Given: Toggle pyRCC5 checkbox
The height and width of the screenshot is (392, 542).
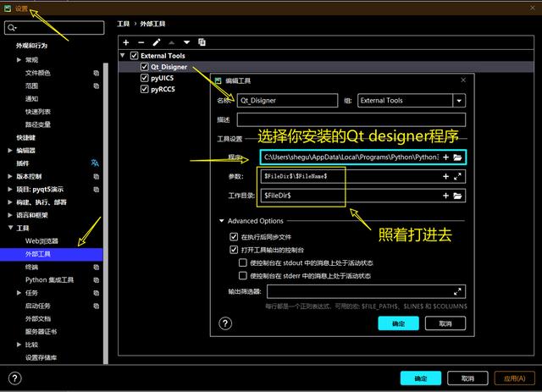Looking at the screenshot, I should coord(145,89).
